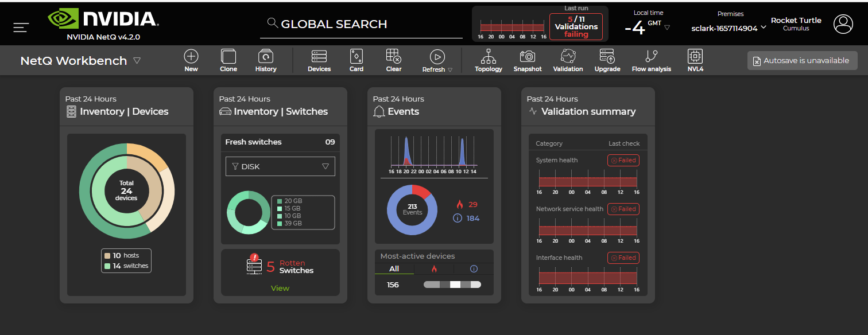
Task: Select the All tab in Most-active devices
Action: [394, 268]
